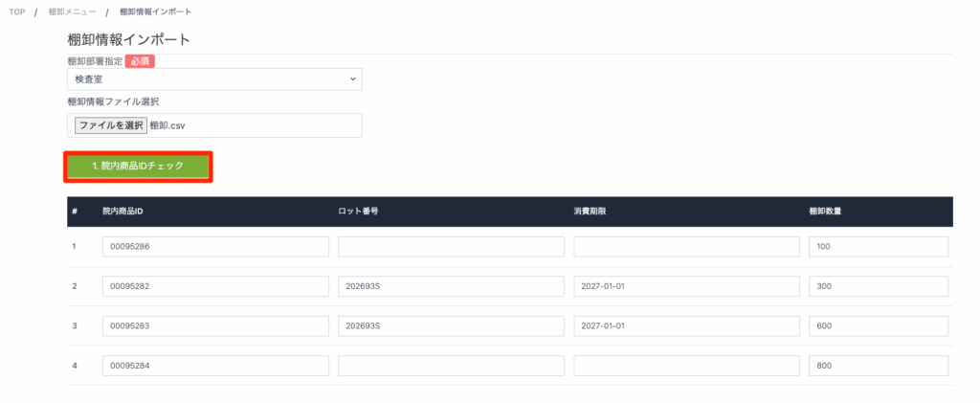Click row 3 院内商品ID field 00095283
Viewport: 980px width, 403px height.
[x=215, y=326]
